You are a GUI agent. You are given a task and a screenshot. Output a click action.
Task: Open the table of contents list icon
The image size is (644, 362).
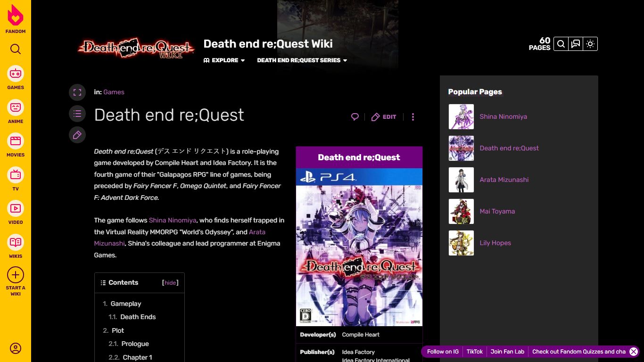click(77, 114)
